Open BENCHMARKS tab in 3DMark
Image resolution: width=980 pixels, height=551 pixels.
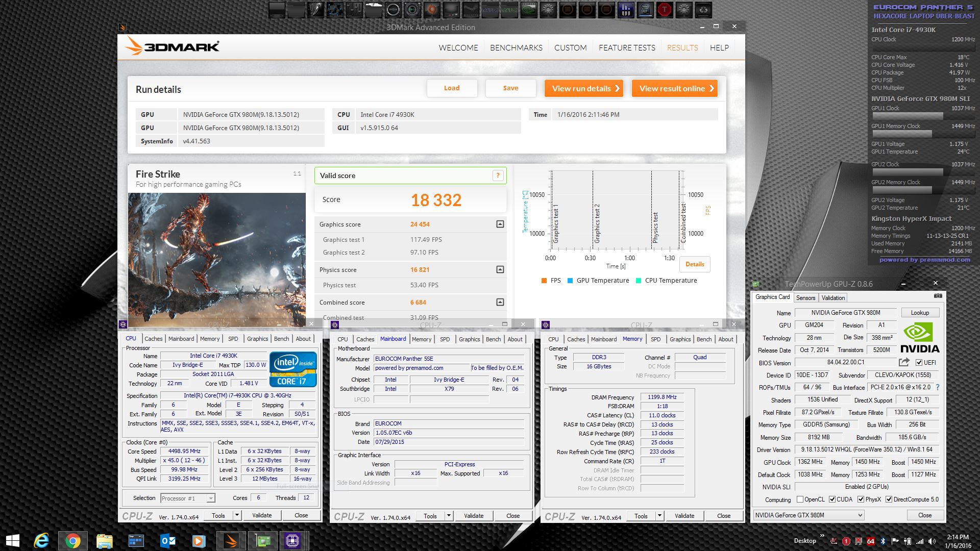click(x=516, y=47)
